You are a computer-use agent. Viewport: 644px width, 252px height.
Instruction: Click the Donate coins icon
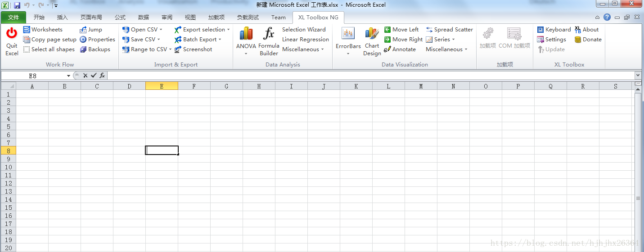(x=578, y=39)
